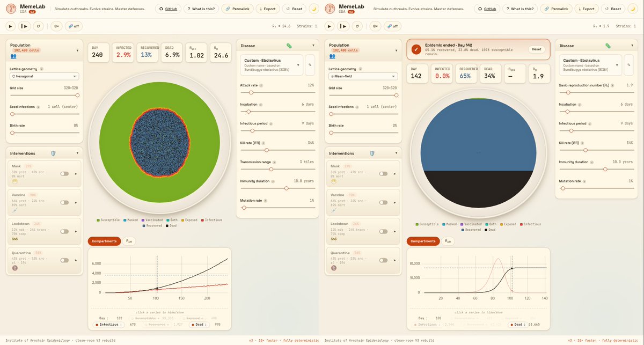
Task: Click the restart loop icon in left toolbar
Action: [38, 26]
